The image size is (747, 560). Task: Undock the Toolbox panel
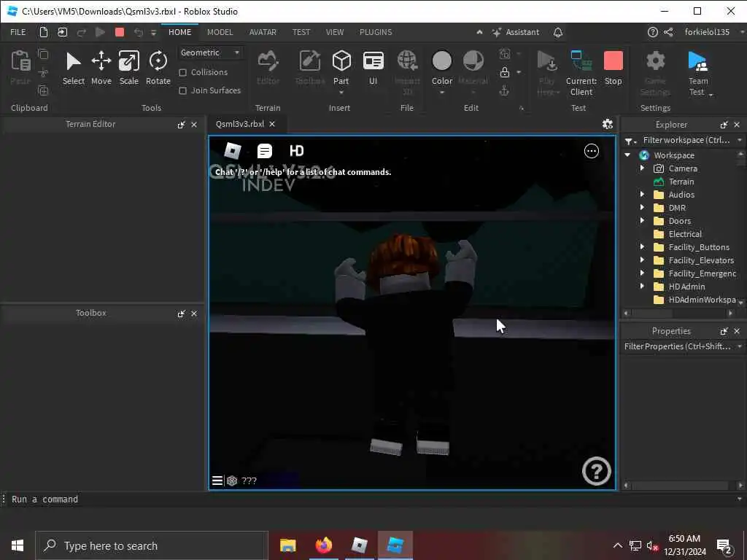[x=181, y=314]
